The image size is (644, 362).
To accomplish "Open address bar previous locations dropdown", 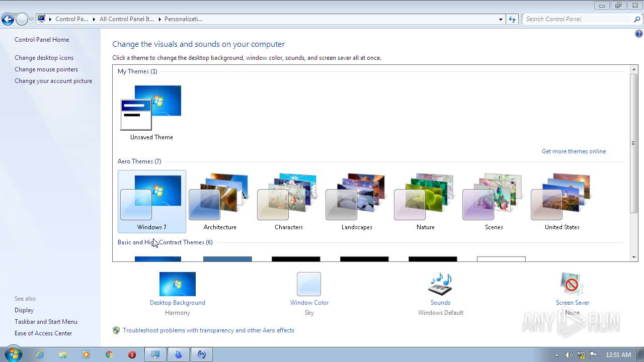I will pyautogui.click(x=501, y=19).
